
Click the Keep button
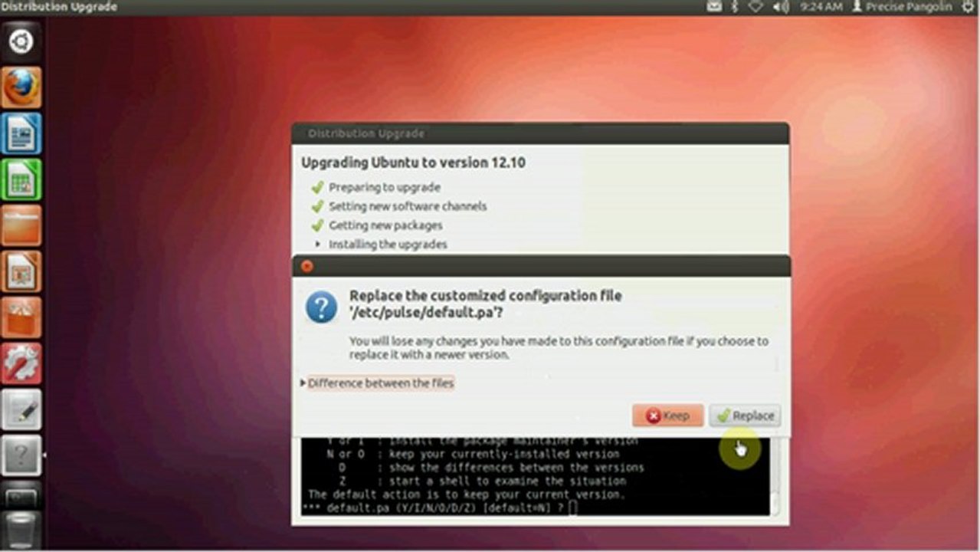pyautogui.click(x=667, y=416)
